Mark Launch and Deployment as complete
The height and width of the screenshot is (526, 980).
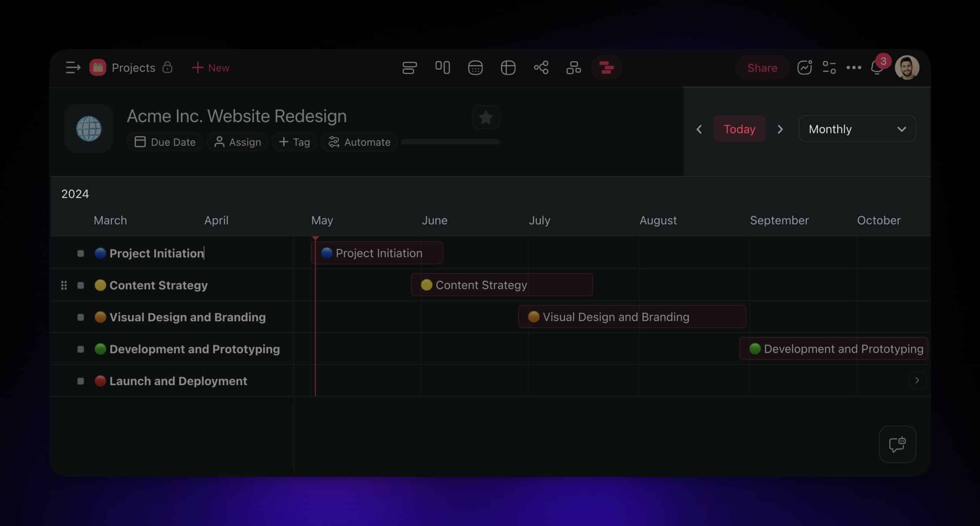(80, 381)
